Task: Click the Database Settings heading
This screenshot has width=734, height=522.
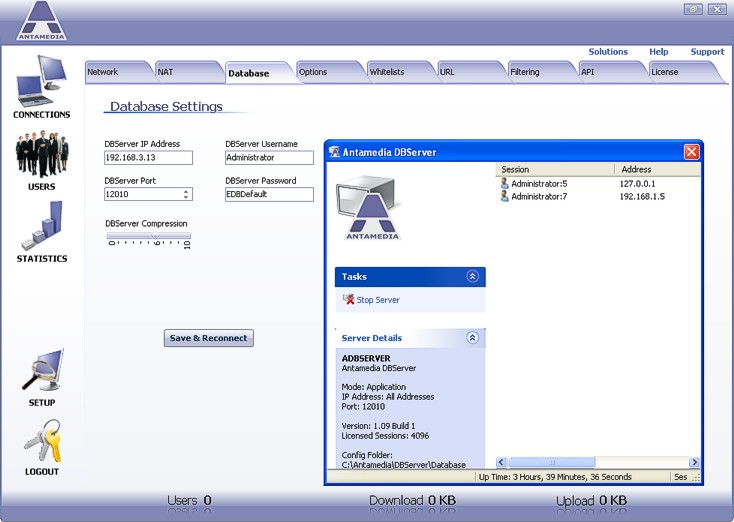Action: point(166,107)
